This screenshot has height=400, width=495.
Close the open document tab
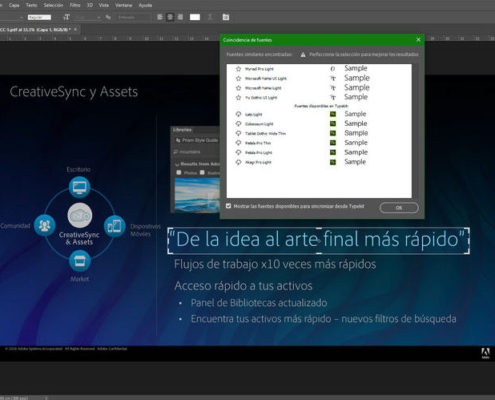75,30
